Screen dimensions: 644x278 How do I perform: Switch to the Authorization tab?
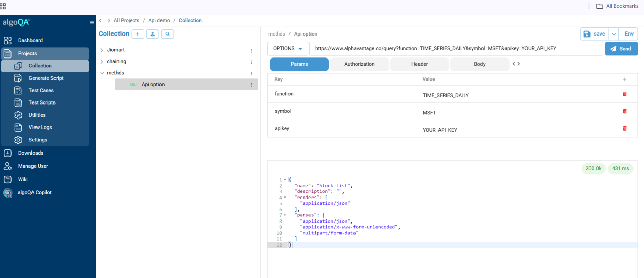pyautogui.click(x=359, y=64)
